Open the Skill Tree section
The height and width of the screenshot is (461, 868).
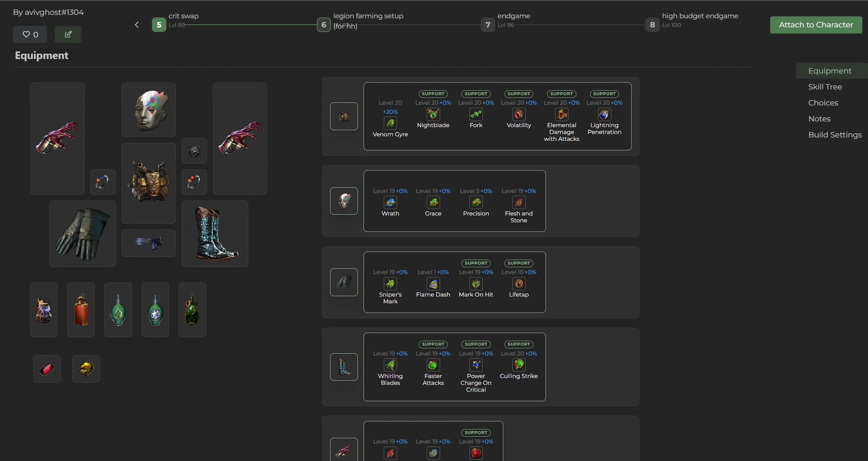[x=825, y=87]
